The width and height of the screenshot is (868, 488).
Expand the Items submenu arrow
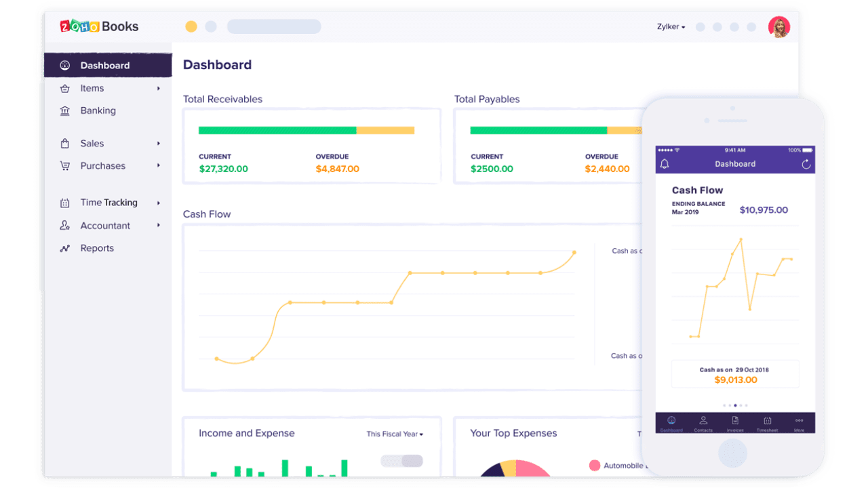coord(159,89)
